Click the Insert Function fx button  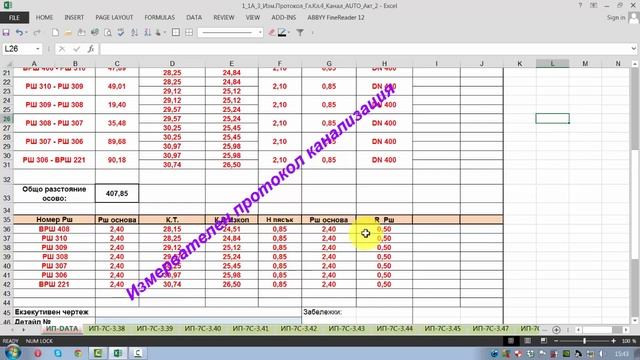pos(91,49)
